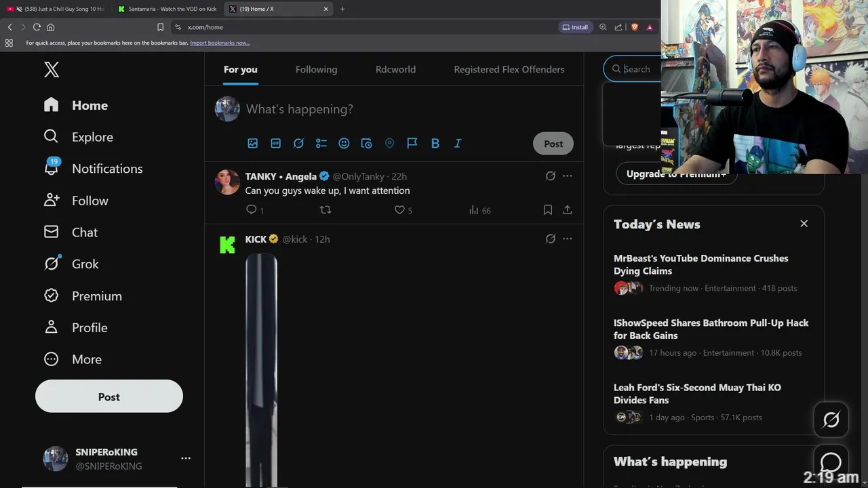This screenshot has height=488, width=868.
Task: Bookmark this page in address bar
Action: 160,27
